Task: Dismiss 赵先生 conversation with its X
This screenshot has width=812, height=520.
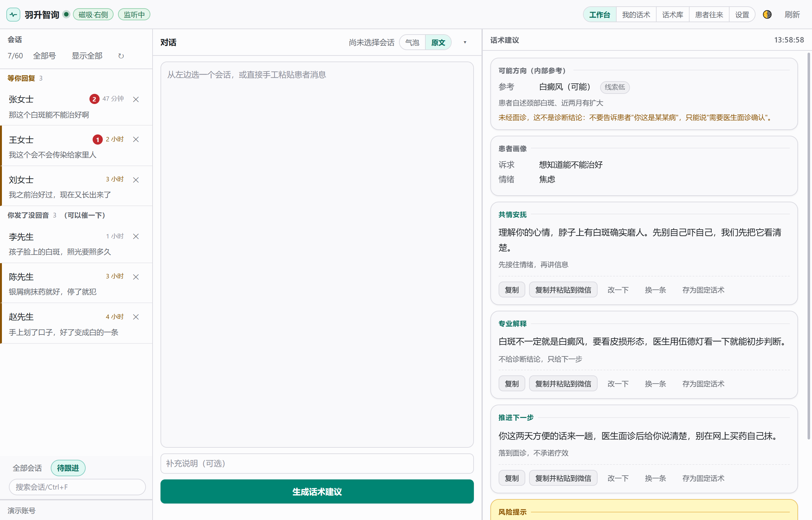Action: [x=136, y=317]
